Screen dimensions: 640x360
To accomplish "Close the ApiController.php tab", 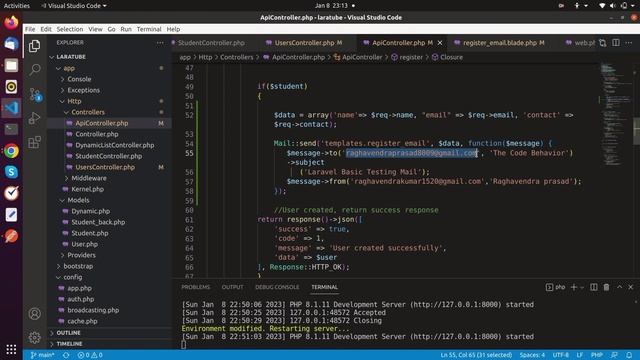I will (440, 42).
